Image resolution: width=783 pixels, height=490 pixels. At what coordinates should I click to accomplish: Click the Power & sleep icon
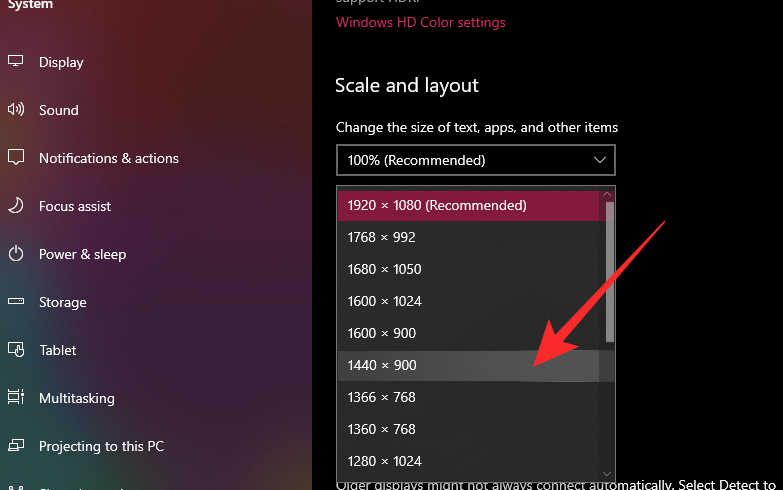16,254
